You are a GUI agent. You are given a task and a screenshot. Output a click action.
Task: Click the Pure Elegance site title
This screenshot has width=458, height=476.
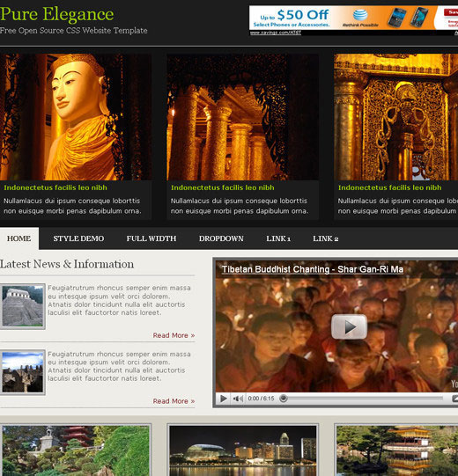click(57, 14)
